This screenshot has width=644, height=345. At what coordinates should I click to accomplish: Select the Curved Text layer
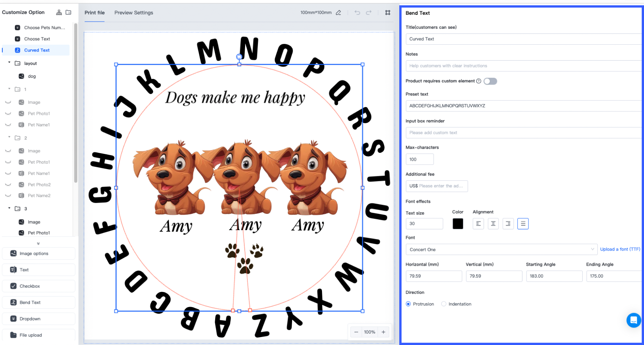(x=36, y=50)
